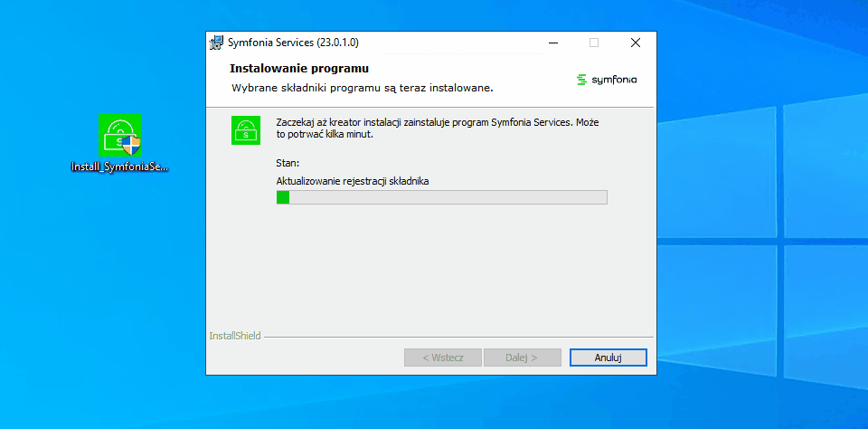
Task: Close the Symfonia Services installer window
Action: click(x=636, y=43)
